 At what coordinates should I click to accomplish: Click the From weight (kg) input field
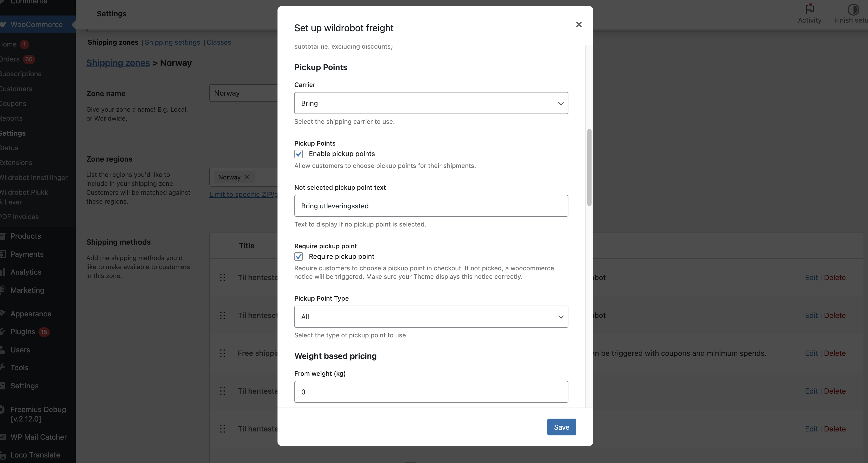[x=431, y=392]
